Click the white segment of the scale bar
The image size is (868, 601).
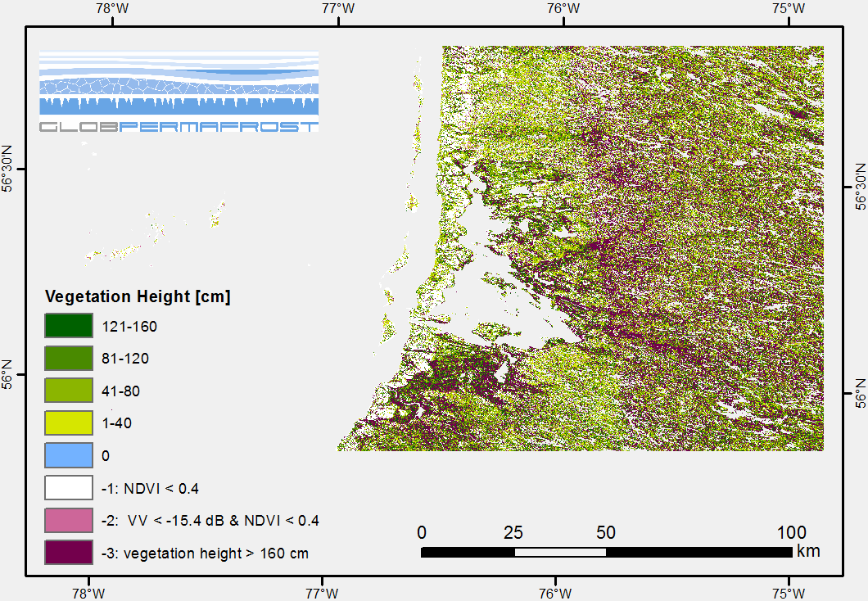[560, 553]
